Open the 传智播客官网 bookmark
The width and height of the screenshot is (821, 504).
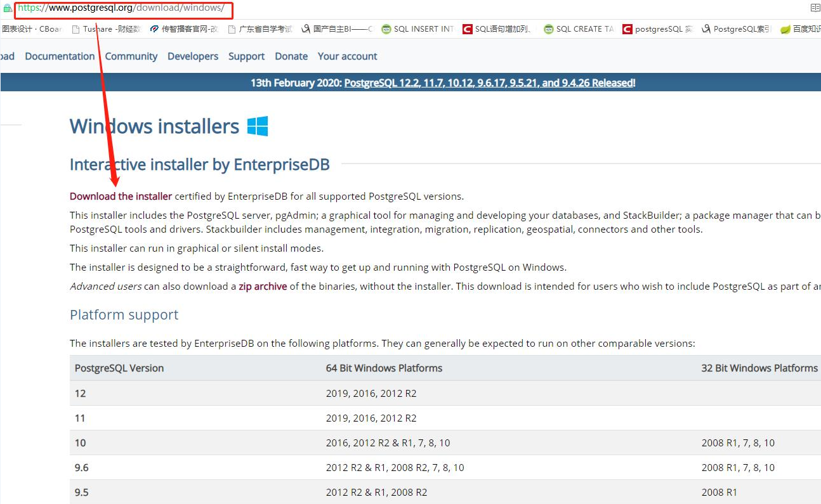point(184,29)
